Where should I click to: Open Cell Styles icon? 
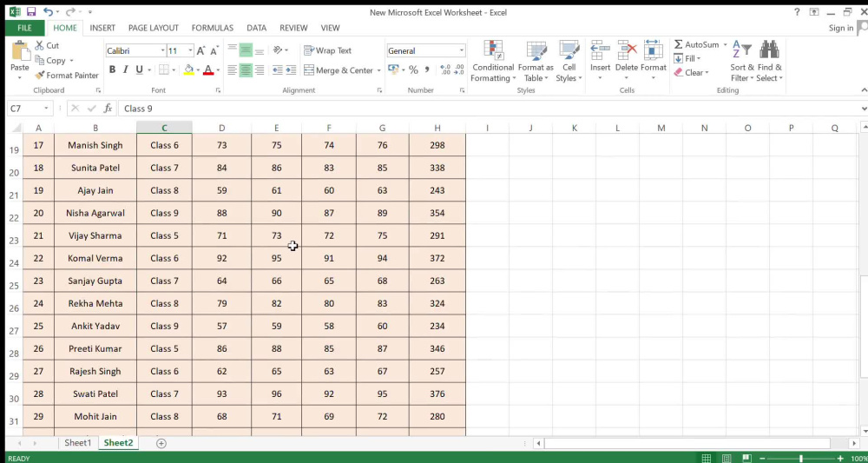coord(569,50)
